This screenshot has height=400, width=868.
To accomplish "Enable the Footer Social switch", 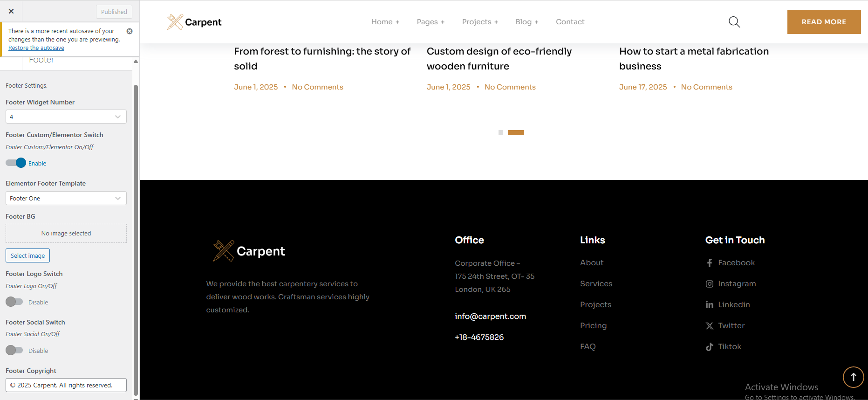I will coord(14,350).
